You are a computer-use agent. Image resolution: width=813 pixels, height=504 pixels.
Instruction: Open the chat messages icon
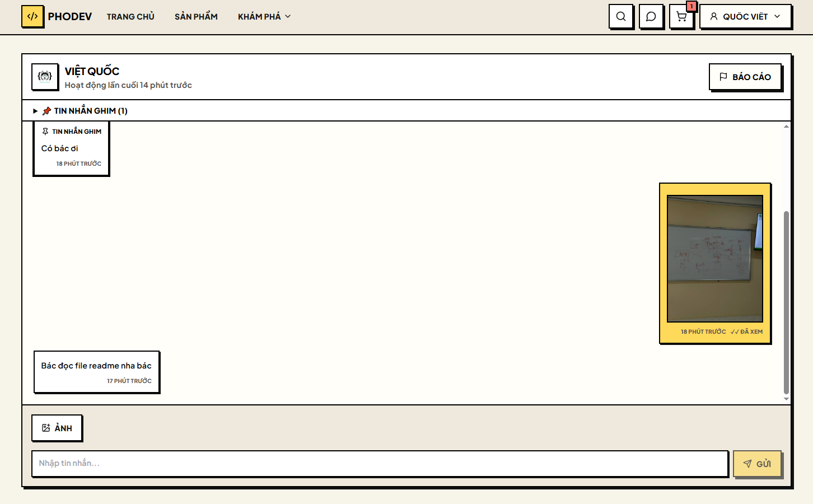[x=651, y=16]
